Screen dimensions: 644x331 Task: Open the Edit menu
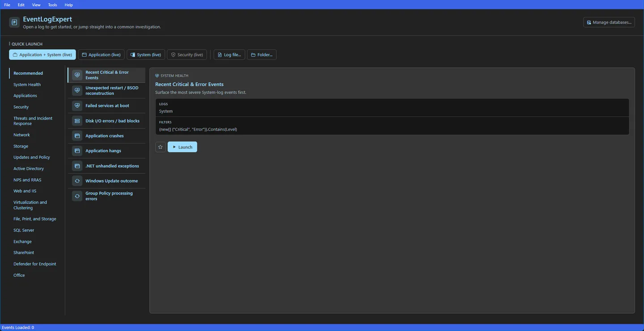pos(21,5)
